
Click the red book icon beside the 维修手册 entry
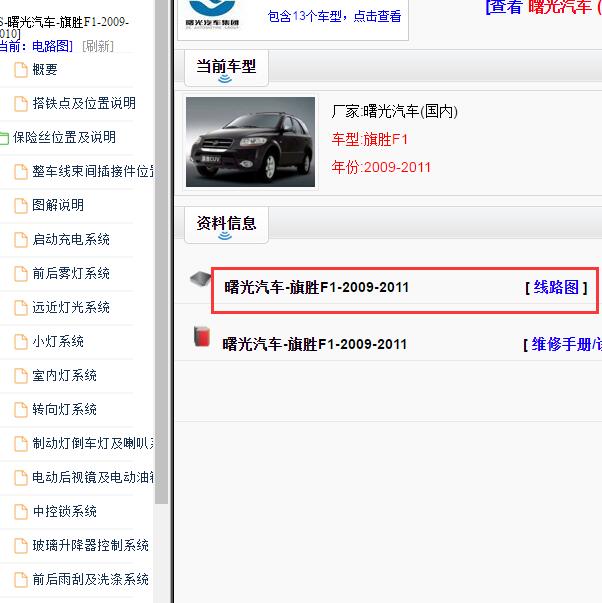202,336
